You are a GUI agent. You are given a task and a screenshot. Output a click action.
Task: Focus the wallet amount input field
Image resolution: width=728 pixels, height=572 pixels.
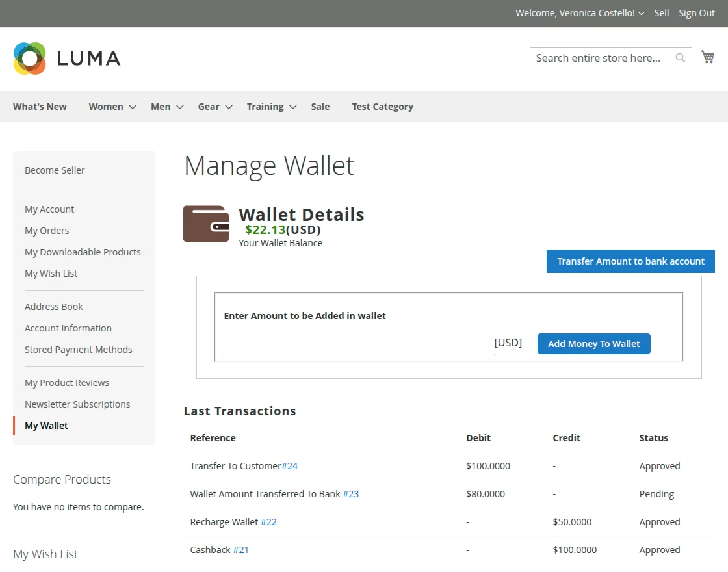pyautogui.click(x=358, y=343)
